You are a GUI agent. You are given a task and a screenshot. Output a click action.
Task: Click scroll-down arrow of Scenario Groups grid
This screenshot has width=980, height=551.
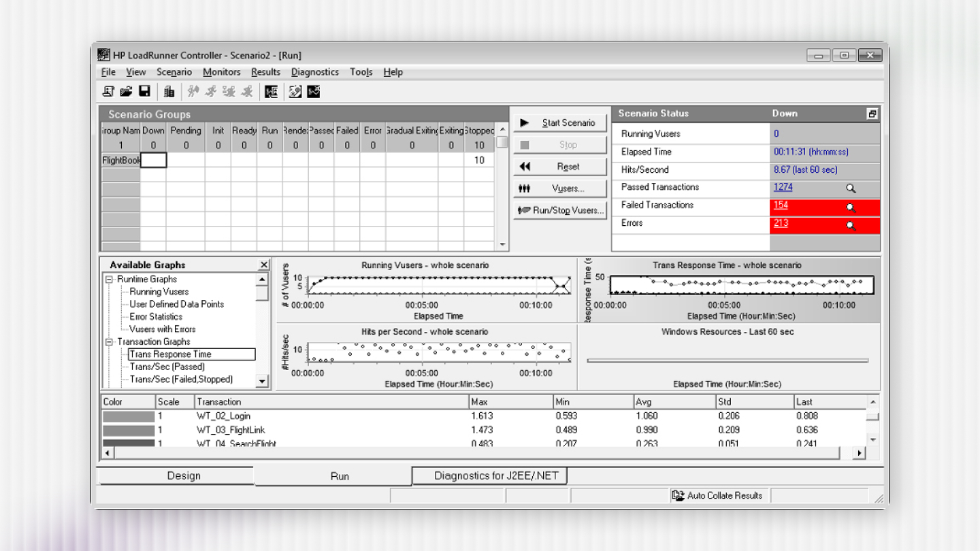[502, 245]
